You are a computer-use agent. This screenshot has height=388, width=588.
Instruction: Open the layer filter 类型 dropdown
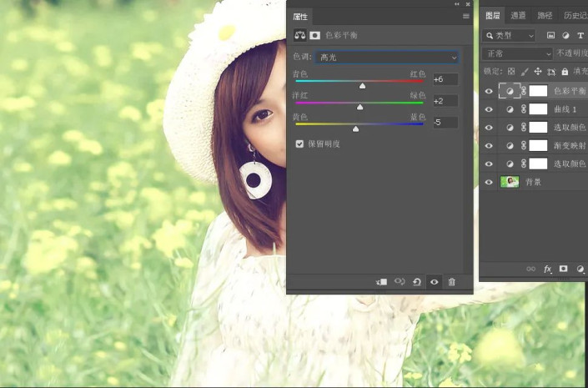coord(509,36)
